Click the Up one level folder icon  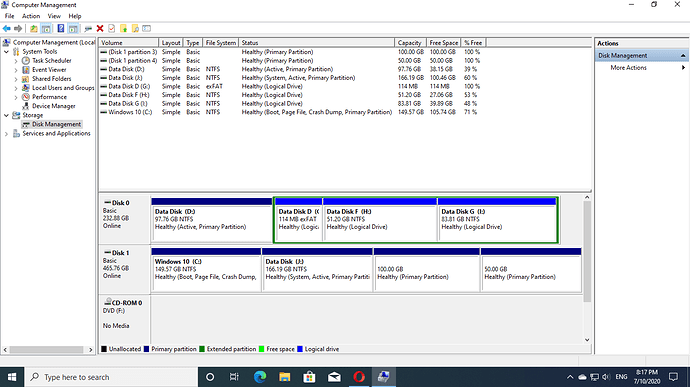33,29
